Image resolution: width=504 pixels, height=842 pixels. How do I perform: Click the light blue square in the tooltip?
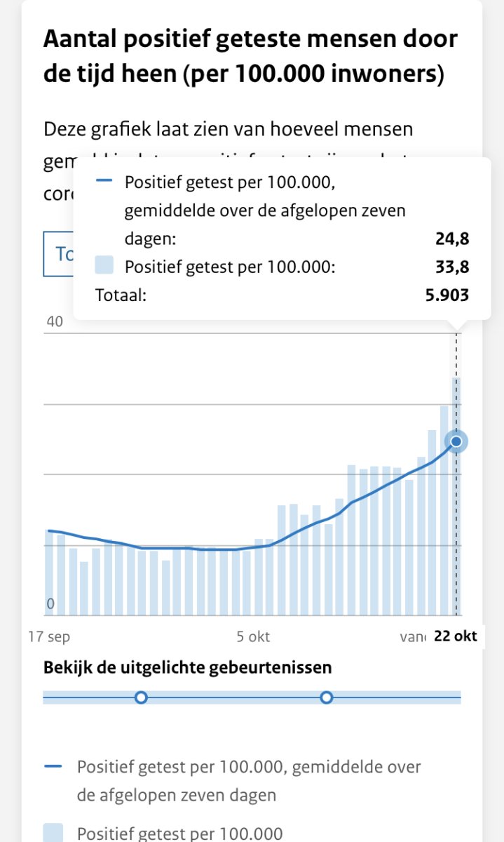coord(103,266)
